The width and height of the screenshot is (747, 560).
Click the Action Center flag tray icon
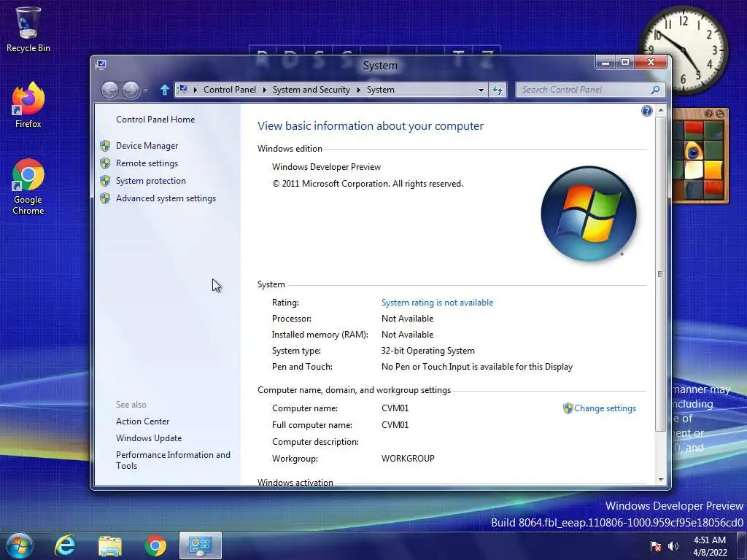[x=656, y=546]
